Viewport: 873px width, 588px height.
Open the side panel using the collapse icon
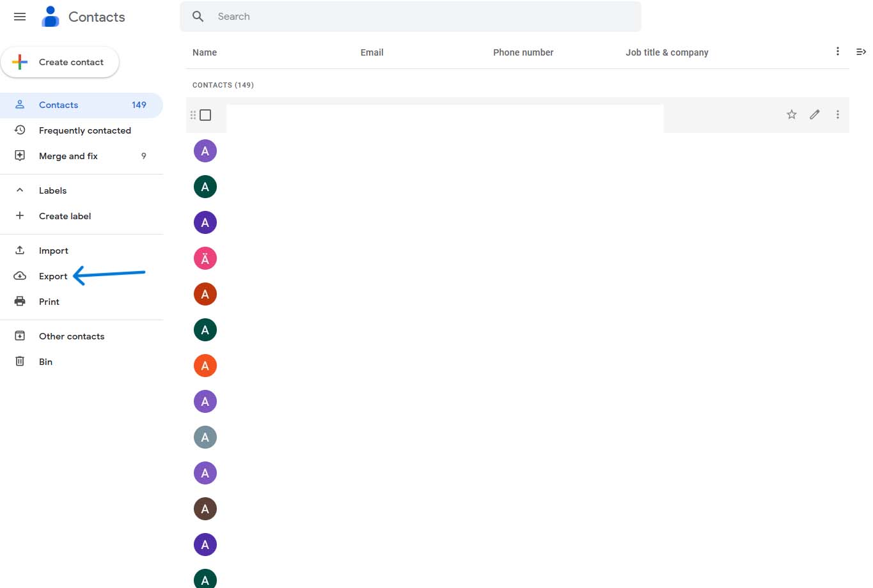pyautogui.click(x=861, y=52)
